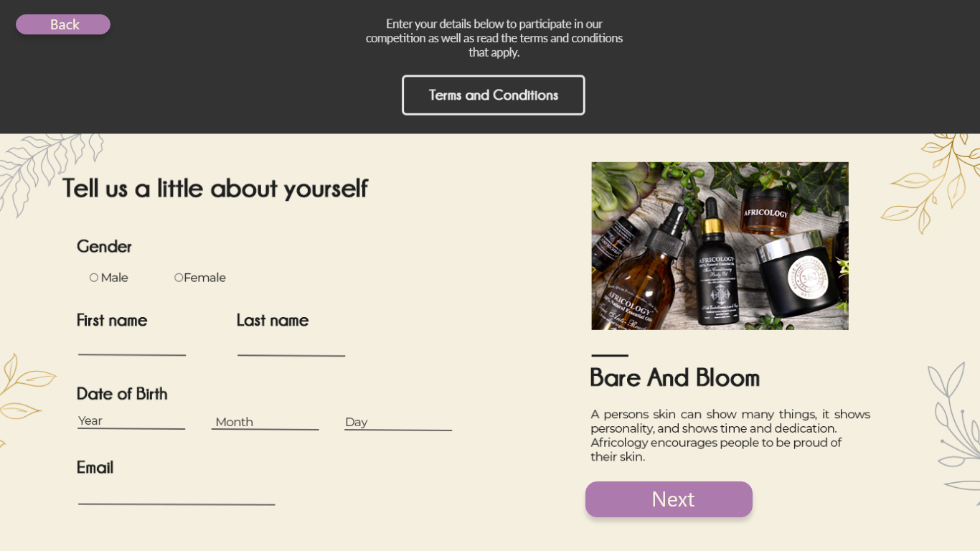Select the Male radio button
Image resolution: width=980 pixels, height=551 pixels.
94,278
